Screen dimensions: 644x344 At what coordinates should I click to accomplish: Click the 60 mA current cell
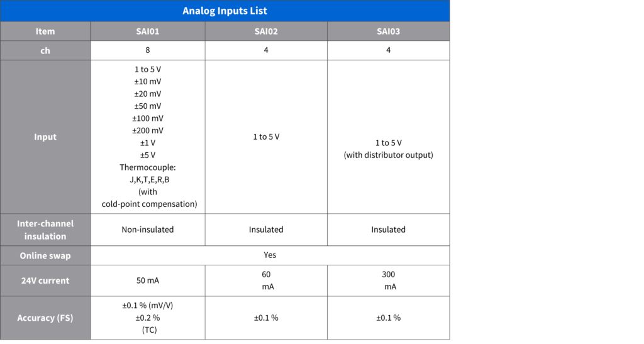pos(265,280)
